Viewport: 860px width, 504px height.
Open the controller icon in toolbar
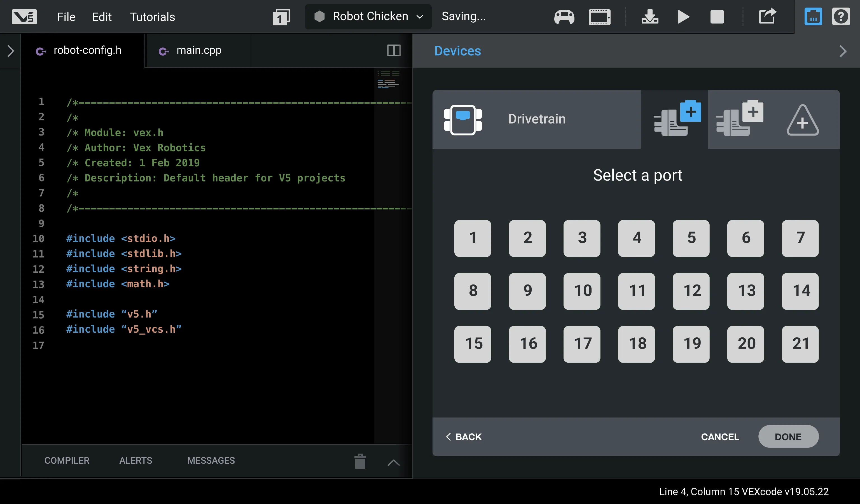coord(564,17)
